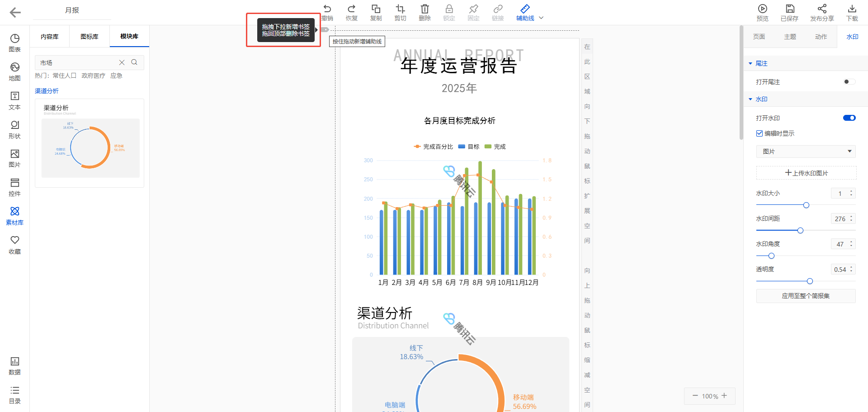868x412 pixels.
Task: Click the Copy (复制) icon
Action: (x=376, y=9)
